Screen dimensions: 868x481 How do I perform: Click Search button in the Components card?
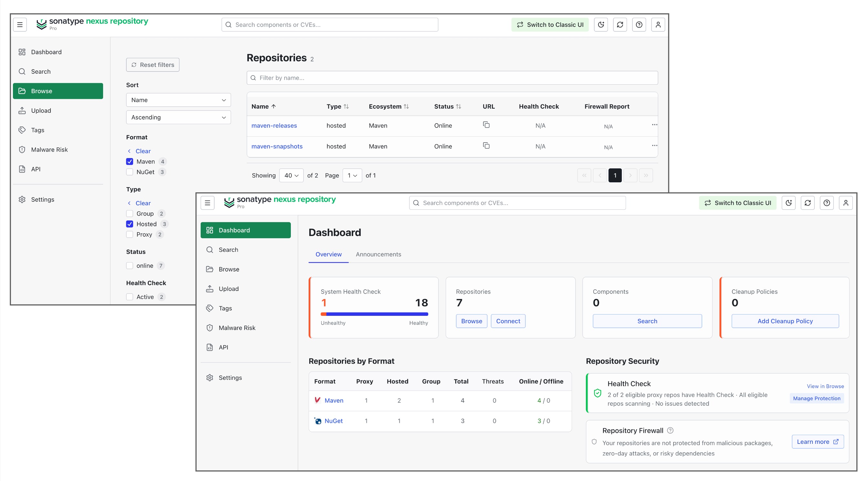[x=647, y=321]
